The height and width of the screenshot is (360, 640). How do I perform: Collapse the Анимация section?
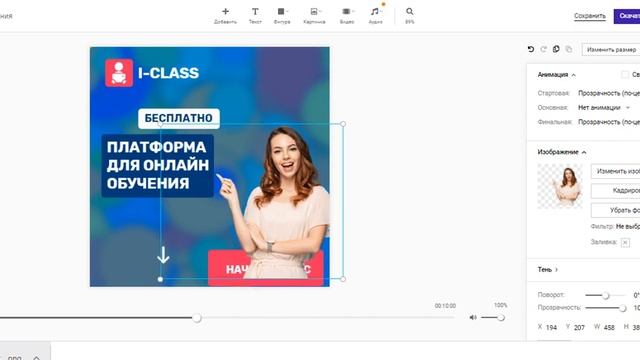[573, 75]
